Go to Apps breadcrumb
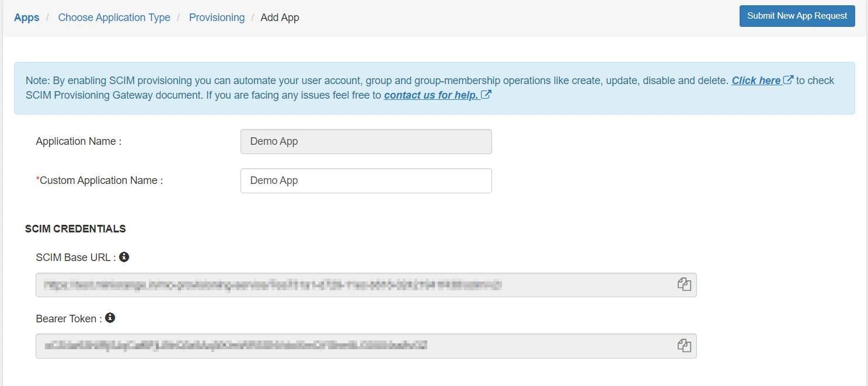The image size is (868, 386). (x=27, y=18)
